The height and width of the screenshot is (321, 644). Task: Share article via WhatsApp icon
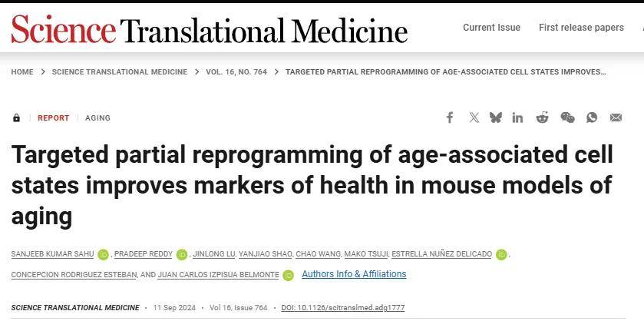click(x=592, y=118)
